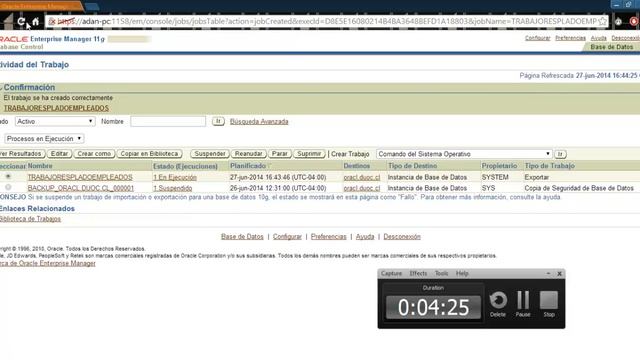640x360 pixels.
Task: Open oracl.duoc.cl destination in the first row
Action: coord(362,177)
